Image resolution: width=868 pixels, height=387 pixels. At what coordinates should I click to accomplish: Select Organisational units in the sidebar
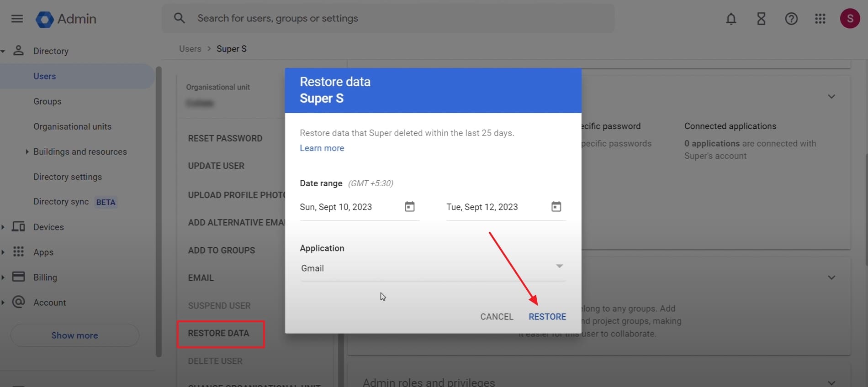tap(72, 126)
